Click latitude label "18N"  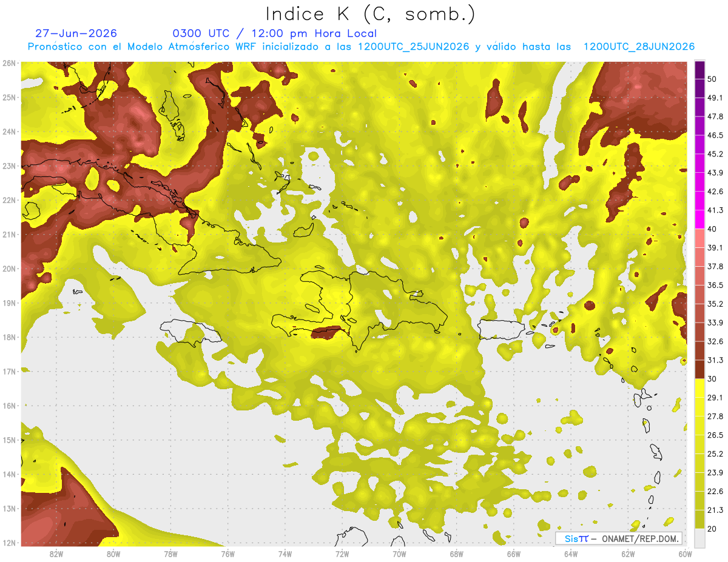9,337
